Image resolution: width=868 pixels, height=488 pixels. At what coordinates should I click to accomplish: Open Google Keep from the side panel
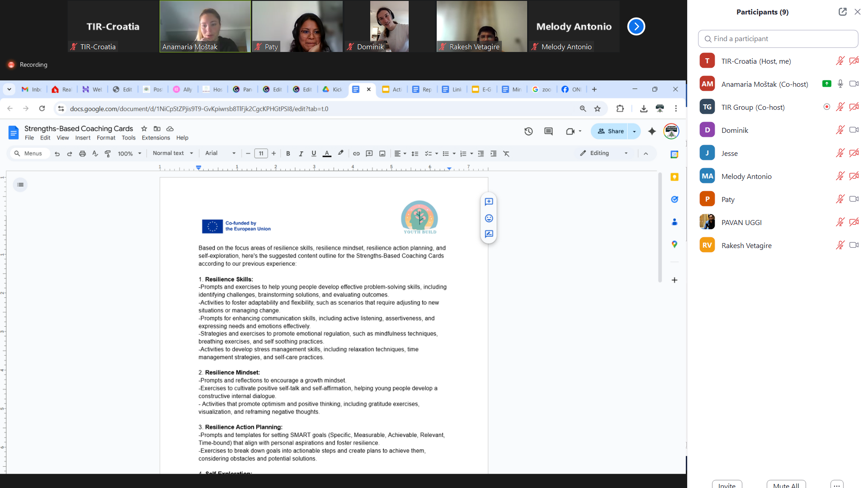point(674,177)
